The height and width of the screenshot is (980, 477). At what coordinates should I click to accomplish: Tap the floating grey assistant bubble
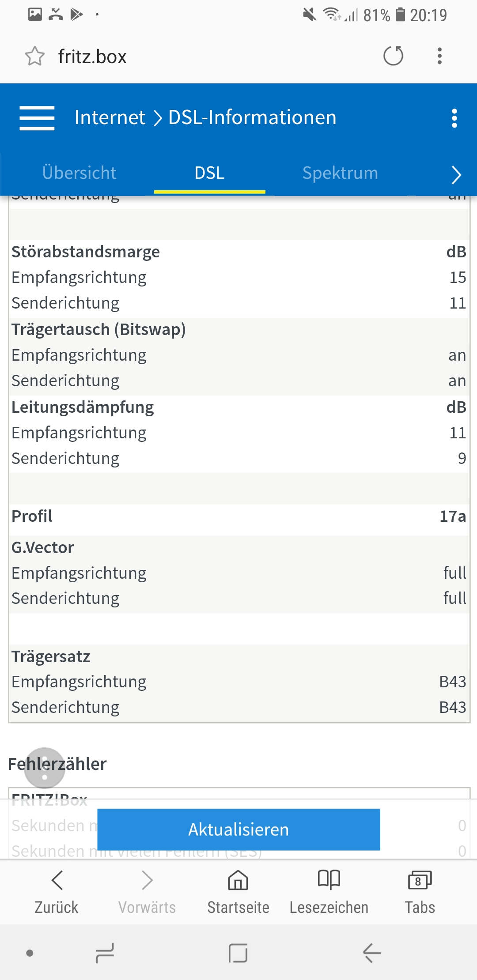44,768
